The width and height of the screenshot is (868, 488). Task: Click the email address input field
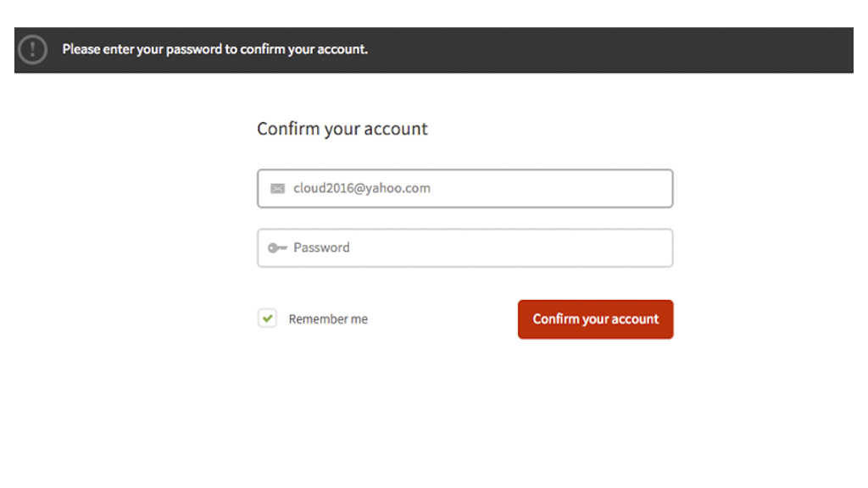465,189
